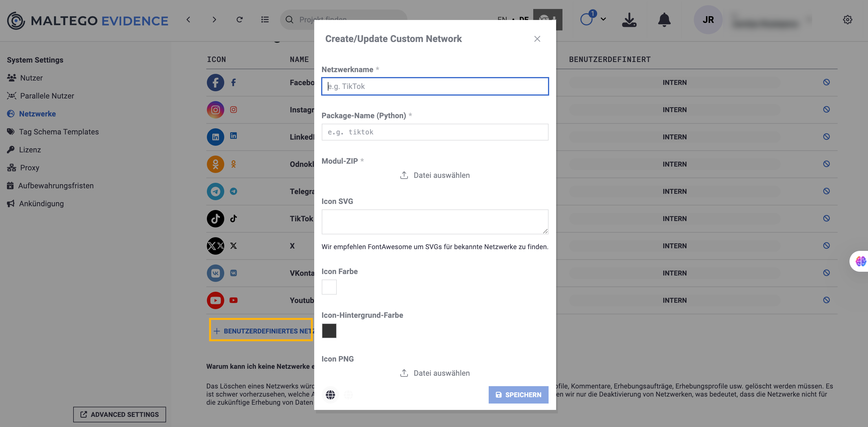The height and width of the screenshot is (427, 868).
Task: Navigate back with the left arrow
Action: pyautogui.click(x=188, y=20)
